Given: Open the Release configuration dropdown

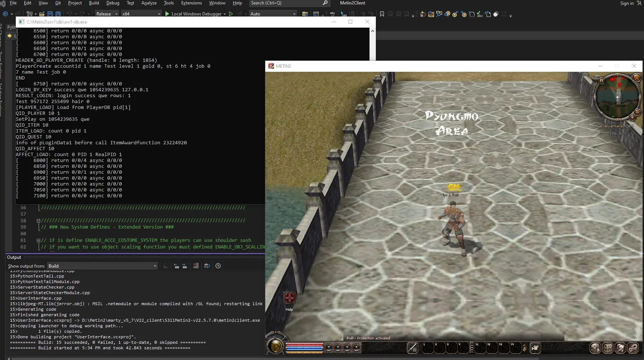Looking at the screenshot, I should 106,14.
